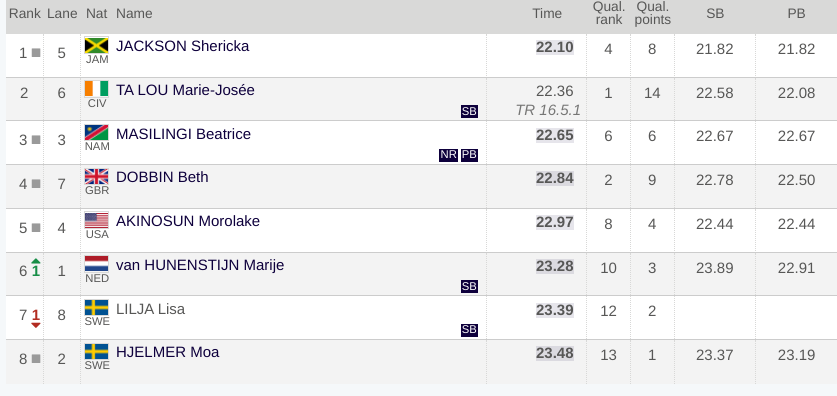Image resolution: width=837 pixels, height=396 pixels.
Task: Click the NR badge for MASILINGI Beatrice
Action: [x=448, y=155]
